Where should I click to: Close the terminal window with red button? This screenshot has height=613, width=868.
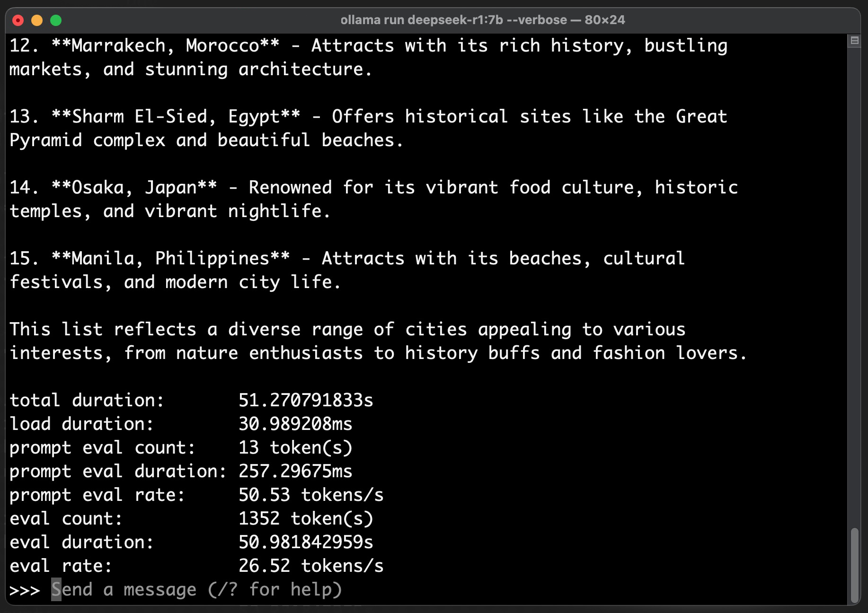point(18,20)
